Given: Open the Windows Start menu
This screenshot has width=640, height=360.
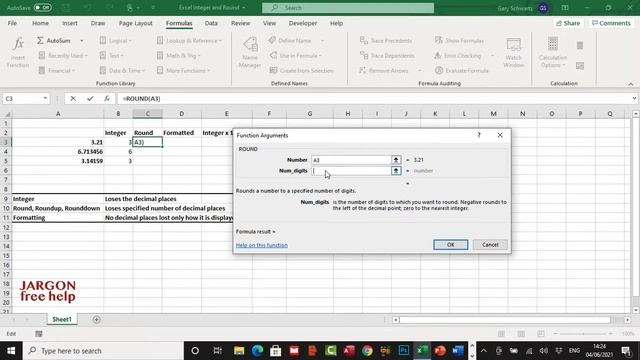Looking at the screenshot, I should point(11,351).
